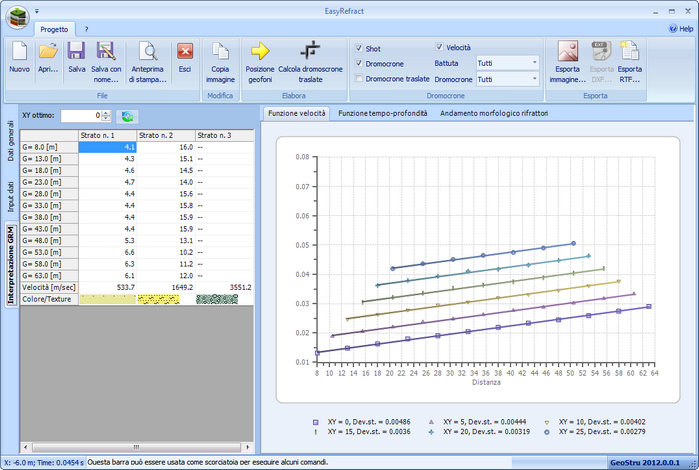Switch to Funzione velocità tab

(296, 113)
